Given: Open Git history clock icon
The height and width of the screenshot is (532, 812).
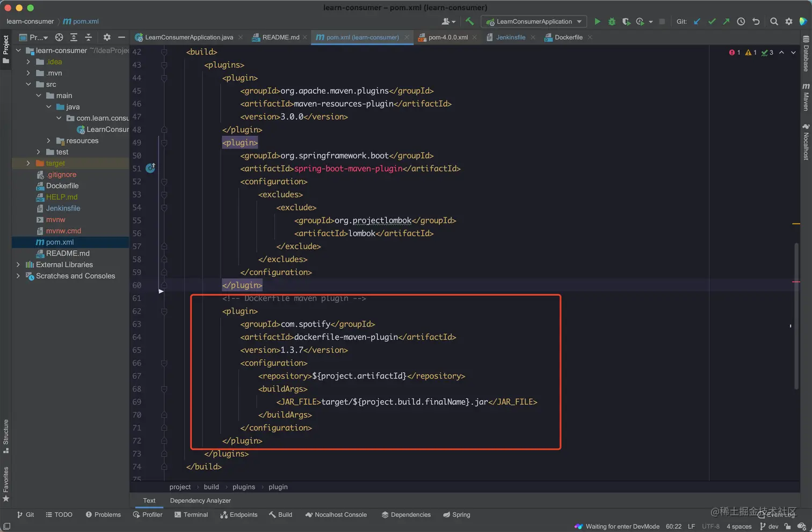Looking at the screenshot, I should (x=741, y=21).
